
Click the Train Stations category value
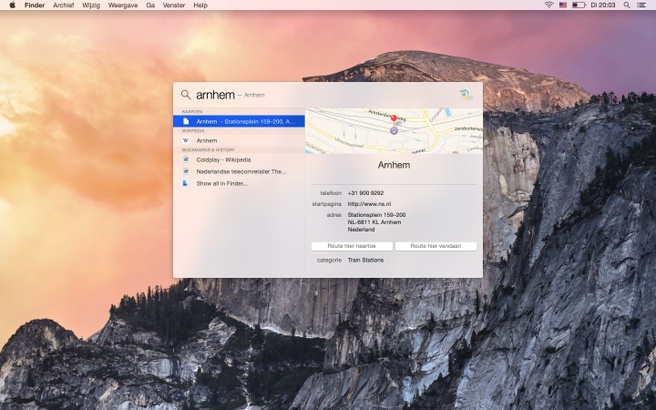click(x=366, y=260)
